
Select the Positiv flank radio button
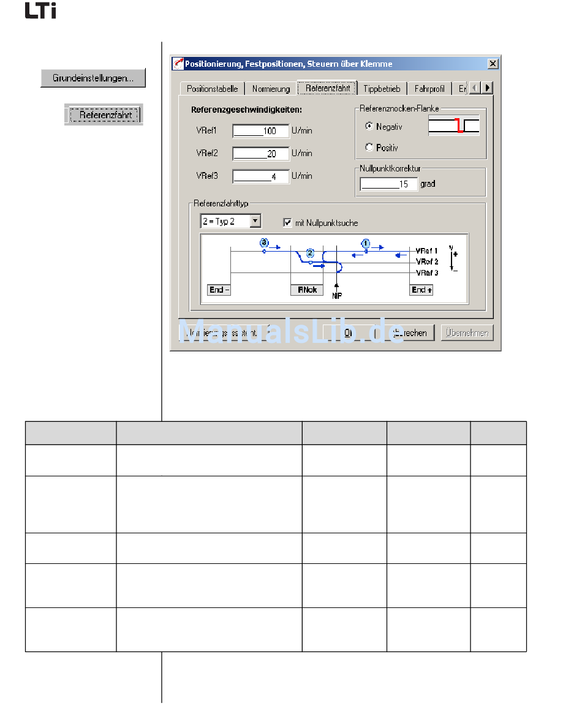(x=369, y=147)
